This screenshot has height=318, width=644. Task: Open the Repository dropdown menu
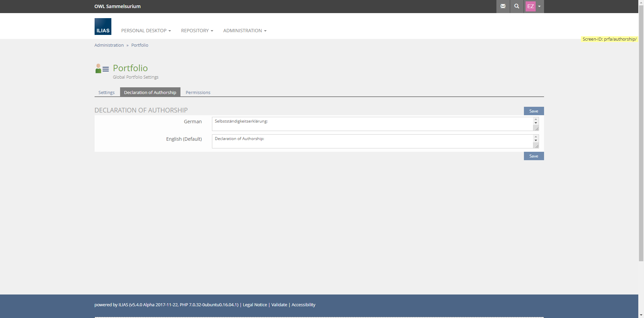coord(197,31)
